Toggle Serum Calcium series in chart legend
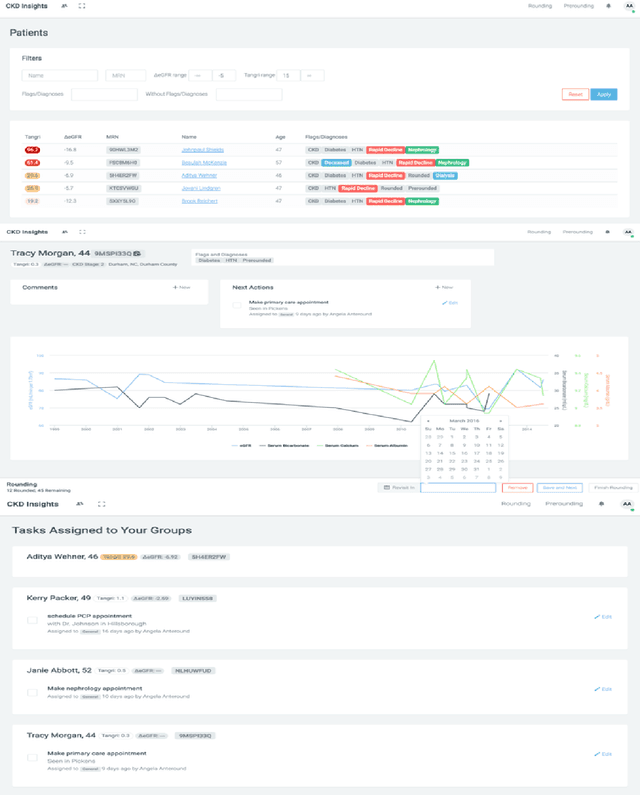This screenshot has height=795, width=640. coord(336,445)
